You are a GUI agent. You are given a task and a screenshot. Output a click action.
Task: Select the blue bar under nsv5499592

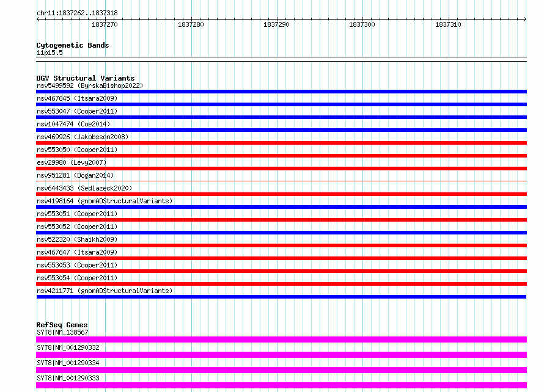(281, 92)
